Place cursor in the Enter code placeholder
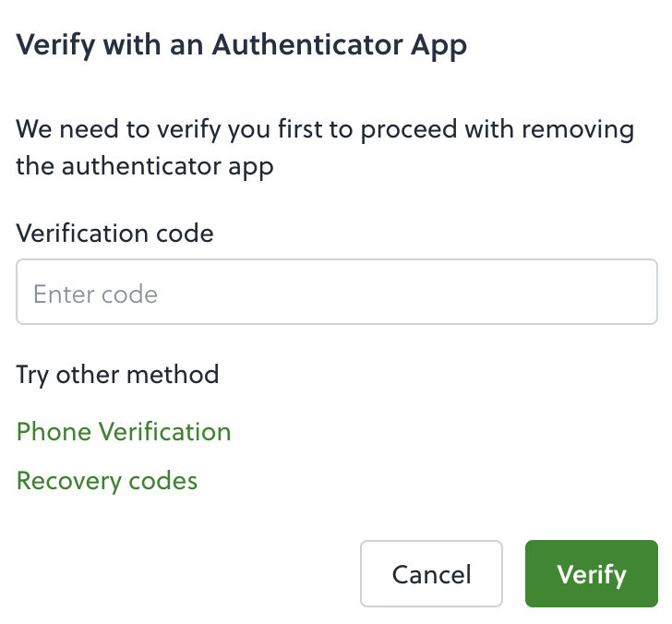The width and height of the screenshot is (672, 624). [336, 292]
